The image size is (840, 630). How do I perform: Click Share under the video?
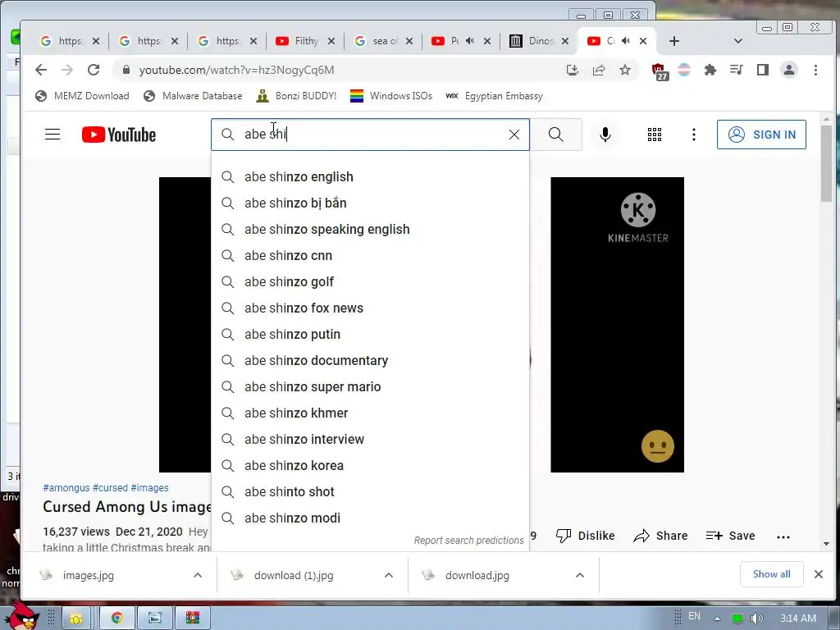click(x=660, y=536)
